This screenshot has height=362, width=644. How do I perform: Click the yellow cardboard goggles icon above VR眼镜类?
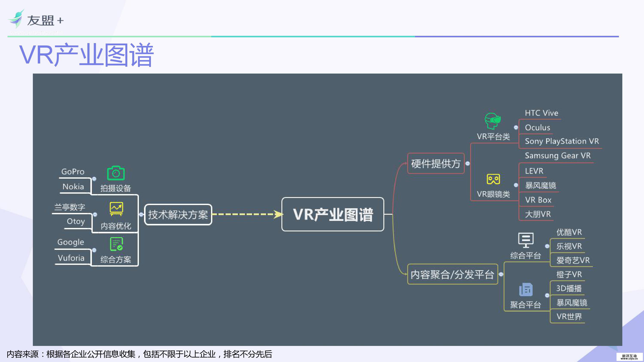[493, 179]
